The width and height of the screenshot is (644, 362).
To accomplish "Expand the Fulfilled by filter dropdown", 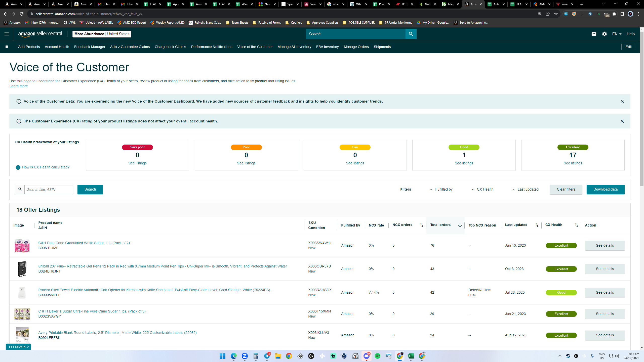I will coord(441,190).
